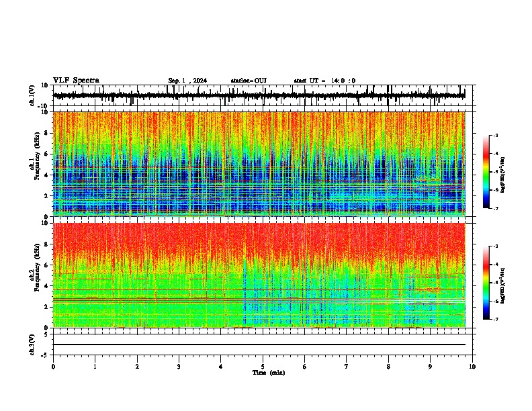This screenshot has width=532, height=411.
Task: Click the time axis tick label "3"
Action: click(179, 367)
